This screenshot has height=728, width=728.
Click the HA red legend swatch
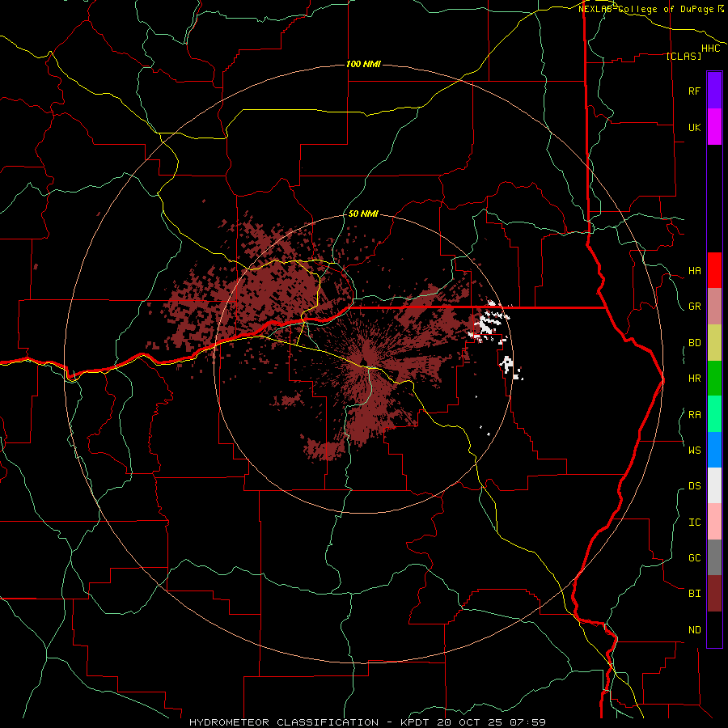[x=714, y=270]
